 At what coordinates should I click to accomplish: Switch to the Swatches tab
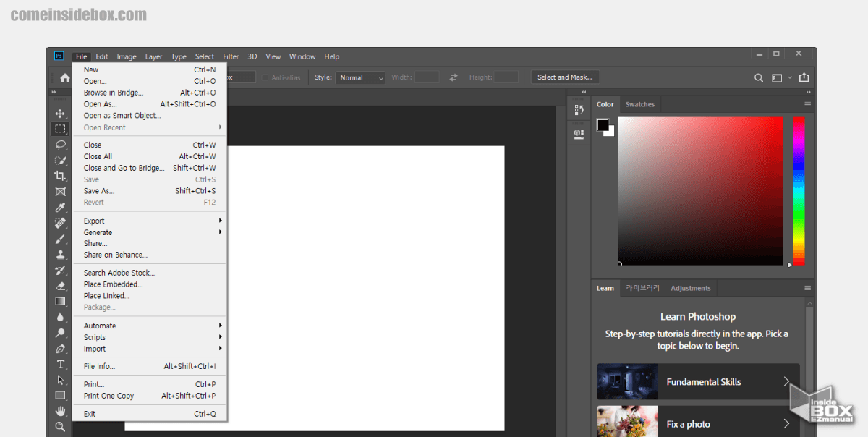(x=640, y=104)
